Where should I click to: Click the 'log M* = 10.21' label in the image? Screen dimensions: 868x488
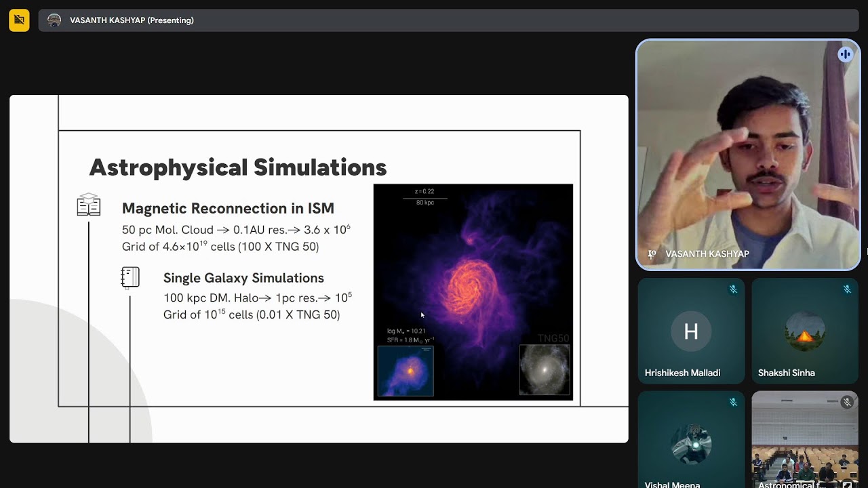[x=406, y=331]
